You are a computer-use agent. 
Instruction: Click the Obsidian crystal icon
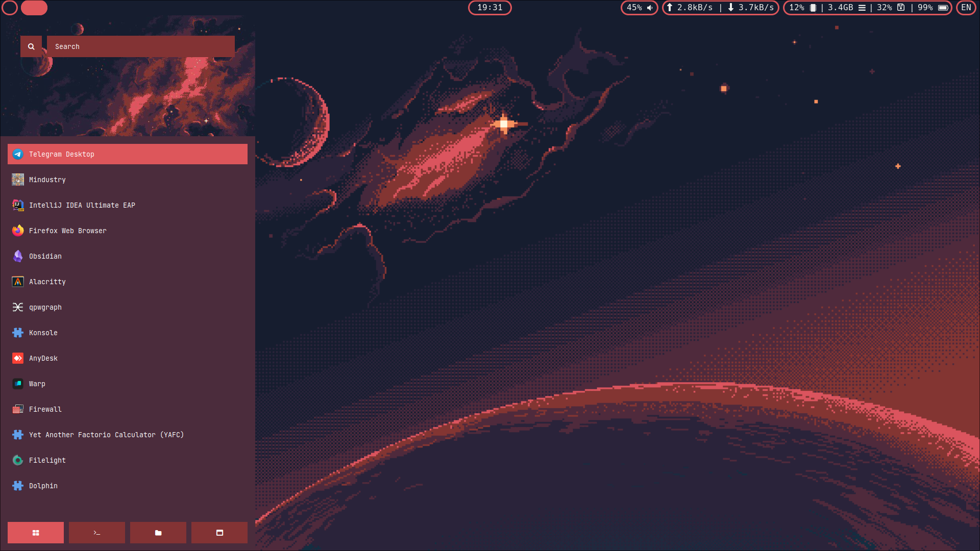(x=18, y=256)
